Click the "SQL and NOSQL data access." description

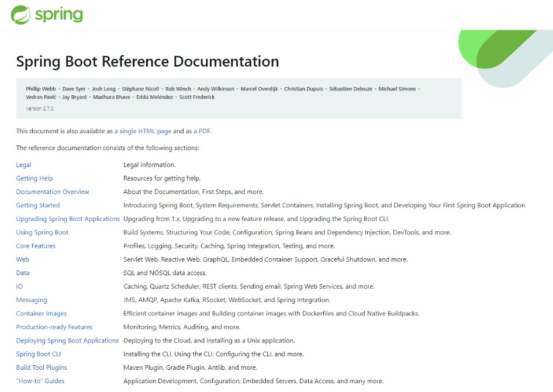(165, 273)
